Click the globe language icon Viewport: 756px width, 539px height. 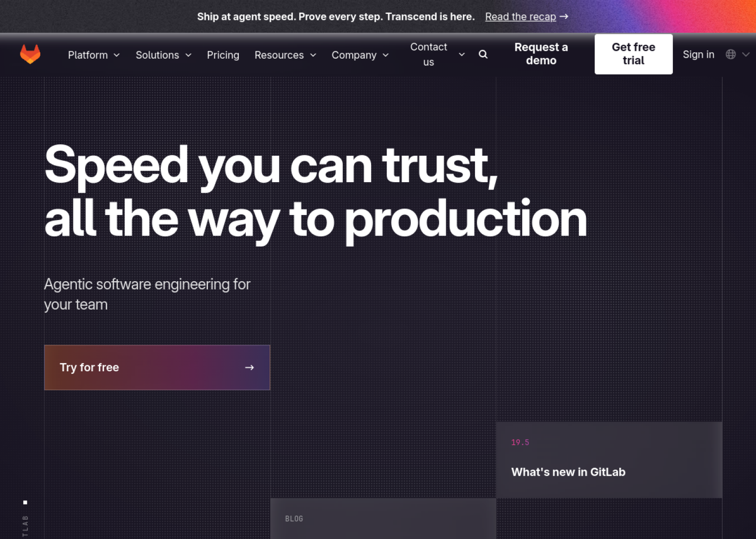731,54
